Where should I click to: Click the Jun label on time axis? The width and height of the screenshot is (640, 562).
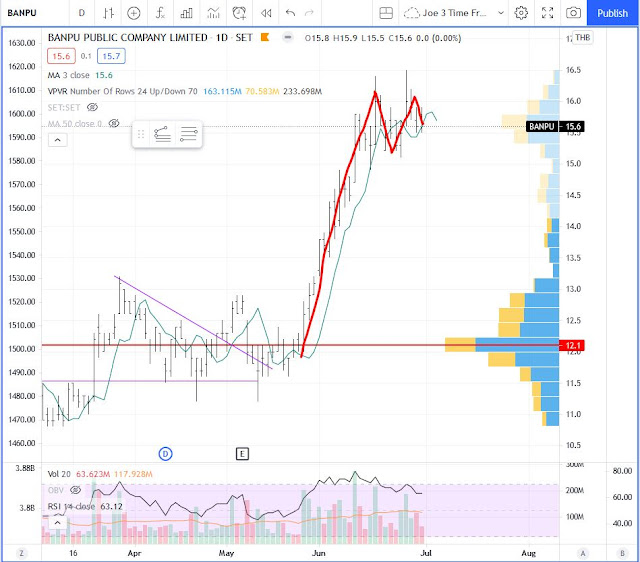point(318,553)
